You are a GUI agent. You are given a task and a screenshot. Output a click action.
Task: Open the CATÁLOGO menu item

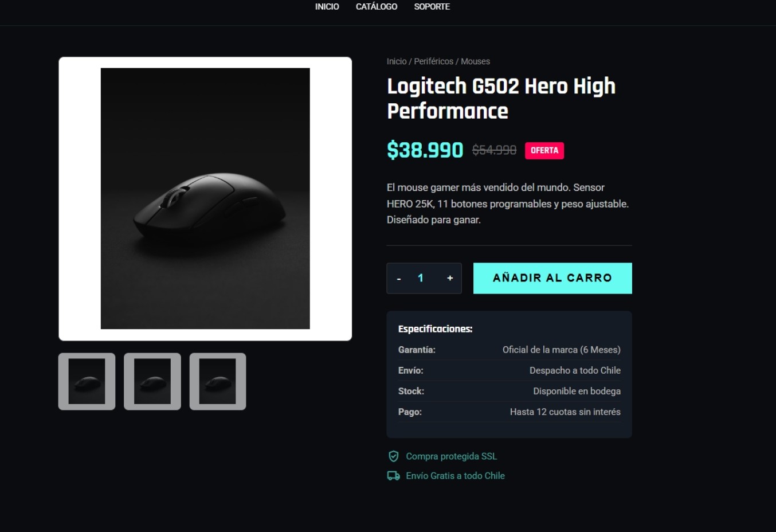point(377,6)
